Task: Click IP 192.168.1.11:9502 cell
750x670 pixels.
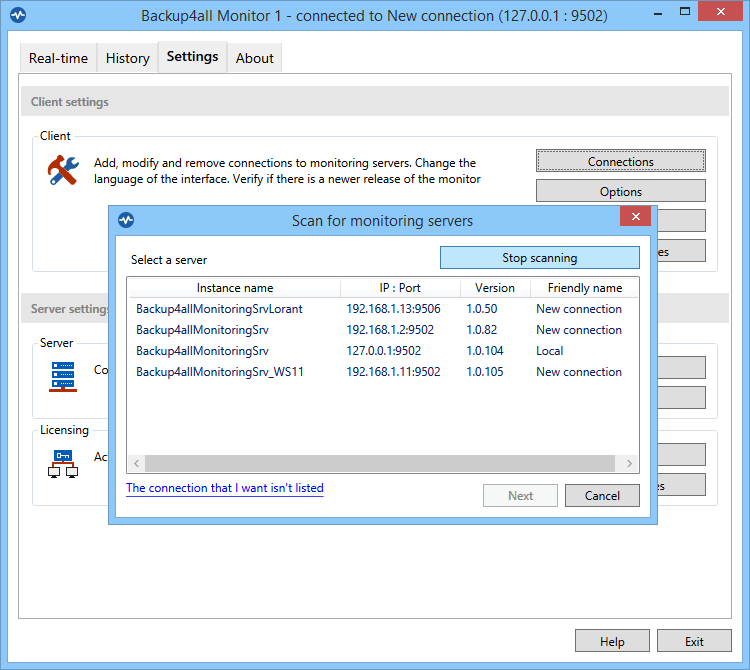Action: pos(393,372)
